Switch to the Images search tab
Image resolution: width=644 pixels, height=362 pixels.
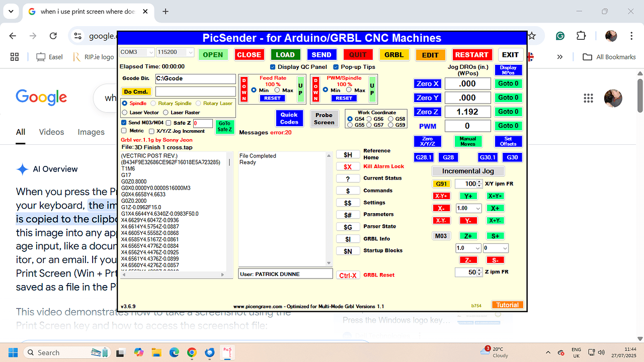tap(91, 132)
